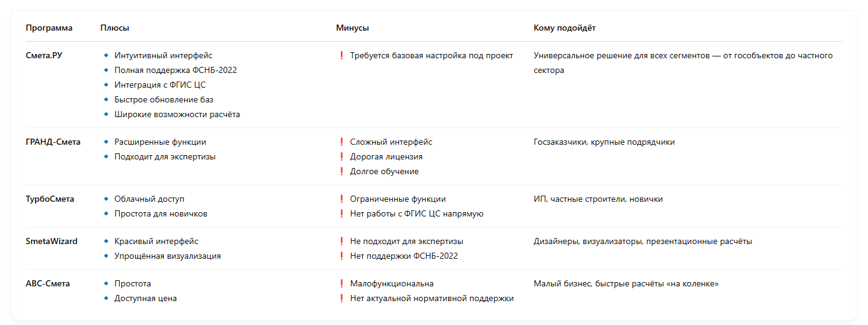Click the 'АВС-Смета' program name
This screenshot has height=325, width=868.
point(48,283)
